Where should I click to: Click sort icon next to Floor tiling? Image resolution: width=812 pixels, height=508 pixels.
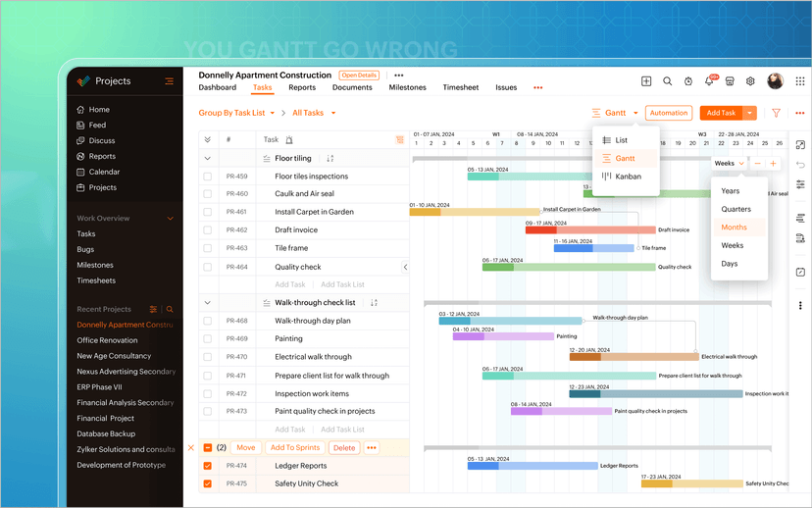[330, 159]
